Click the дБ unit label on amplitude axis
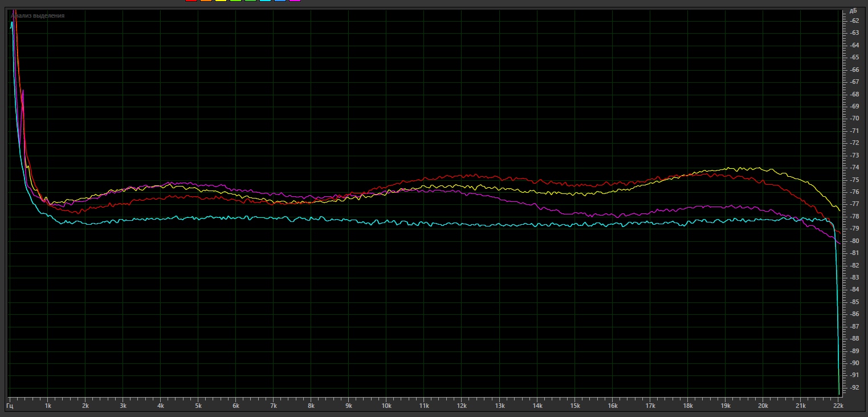Viewport: 868px width, 417px height. [854, 11]
